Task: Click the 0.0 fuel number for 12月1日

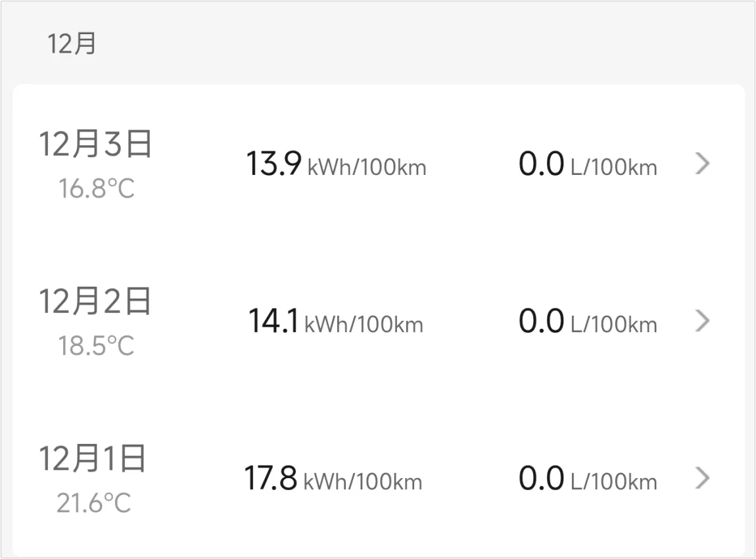Action: coord(541,478)
